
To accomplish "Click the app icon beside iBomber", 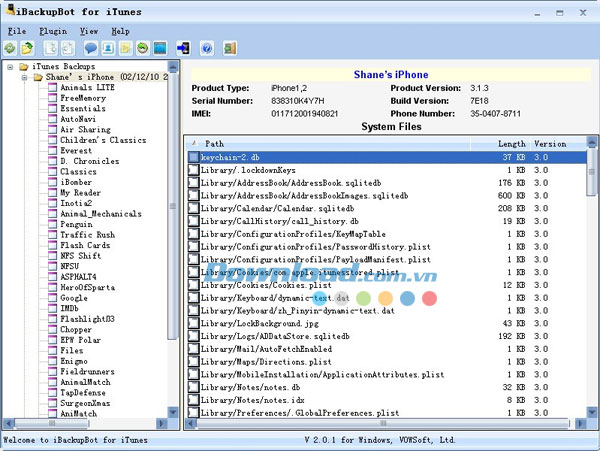I will pyautogui.click(x=53, y=182).
